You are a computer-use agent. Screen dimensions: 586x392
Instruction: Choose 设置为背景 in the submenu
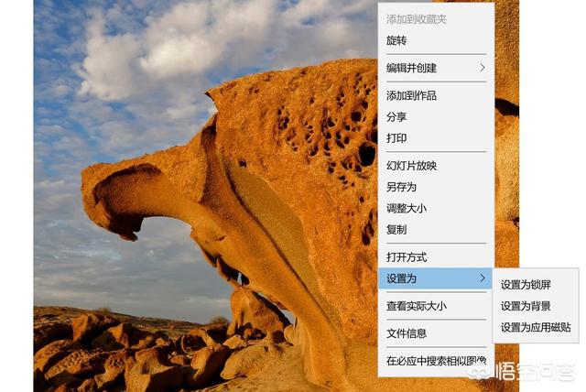click(536, 306)
